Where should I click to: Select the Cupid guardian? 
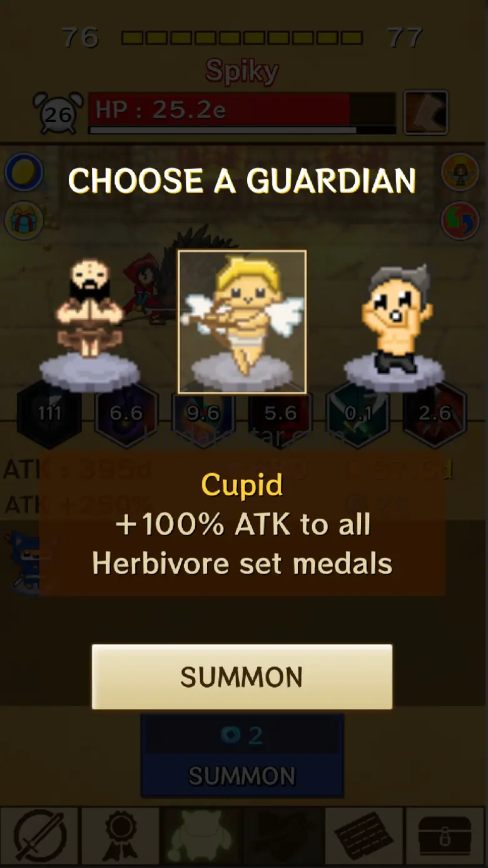tap(242, 322)
